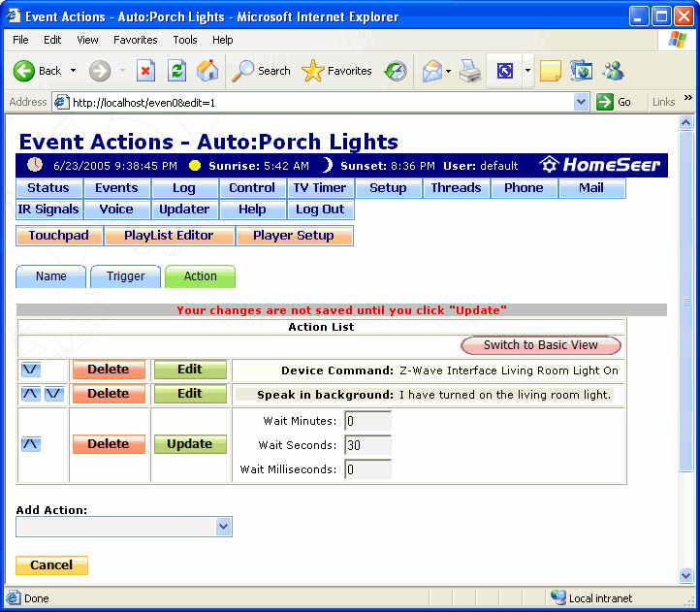Edit the Speak in background action
The width and height of the screenshot is (700, 612).
point(190,394)
